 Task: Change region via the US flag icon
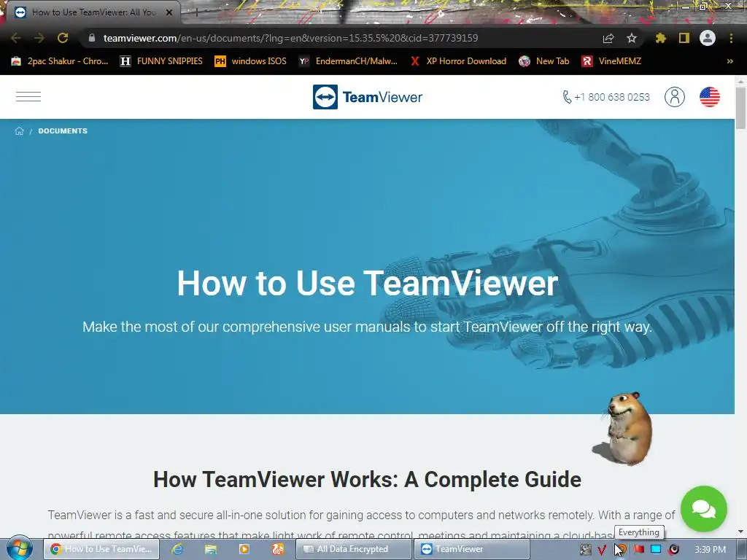point(709,97)
